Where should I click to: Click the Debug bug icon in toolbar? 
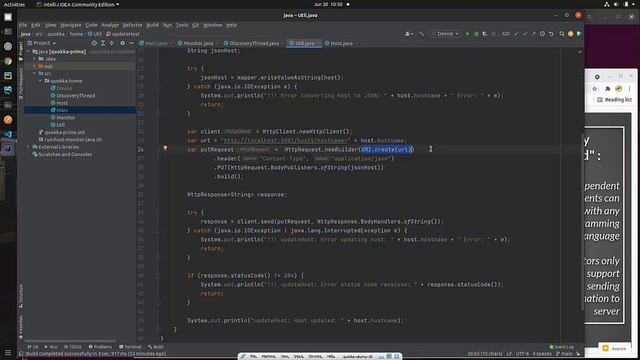pos(476,34)
